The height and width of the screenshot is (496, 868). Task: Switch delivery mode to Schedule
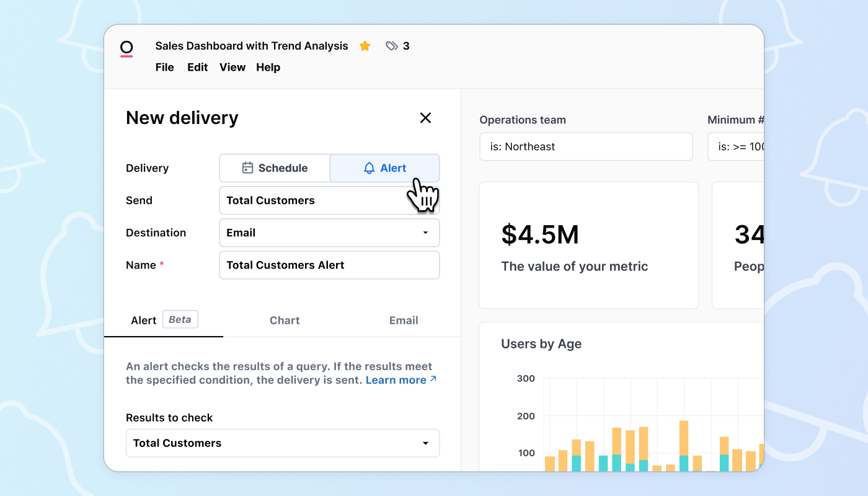274,167
